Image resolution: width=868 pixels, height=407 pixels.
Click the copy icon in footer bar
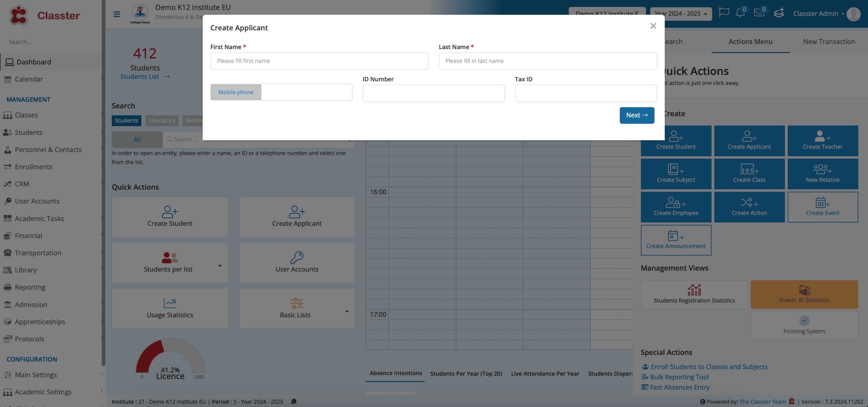294,401
